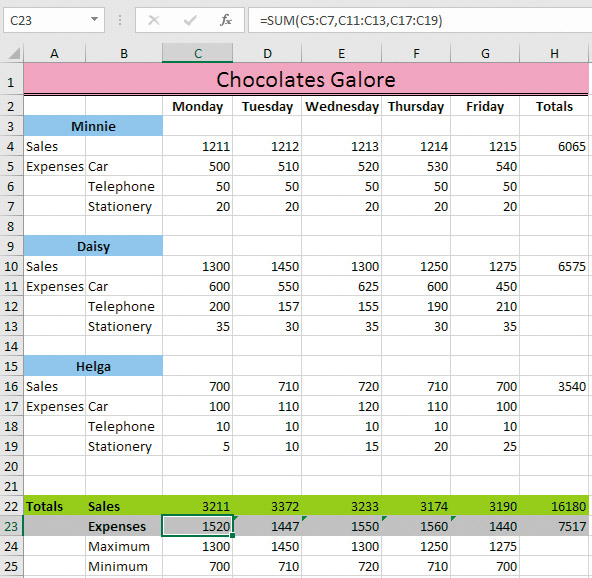The height and width of the screenshot is (578, 592).
Task: Select column F header
Action: click(x=416, y=53)
